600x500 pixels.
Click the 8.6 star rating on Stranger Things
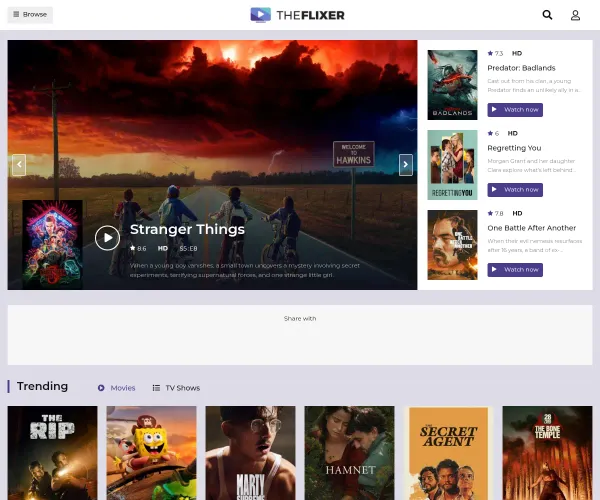click(x=138, y=248)
